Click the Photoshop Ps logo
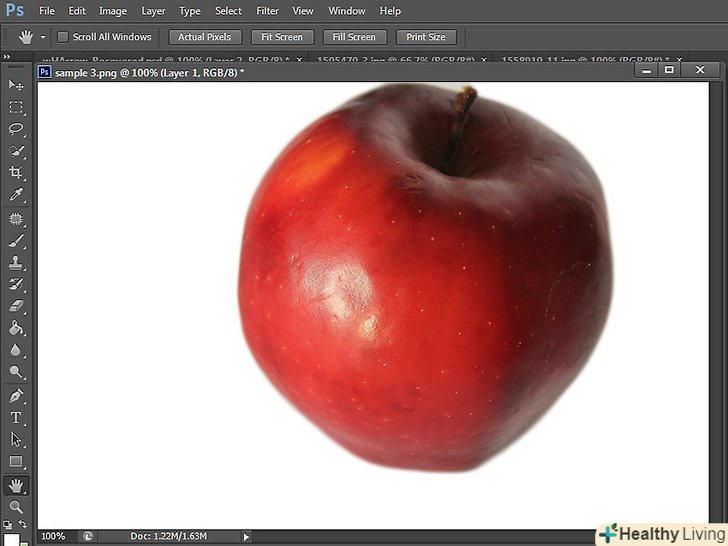Image resolution: width=728 pixels, height=546 pixels. (x=14, y=10)
